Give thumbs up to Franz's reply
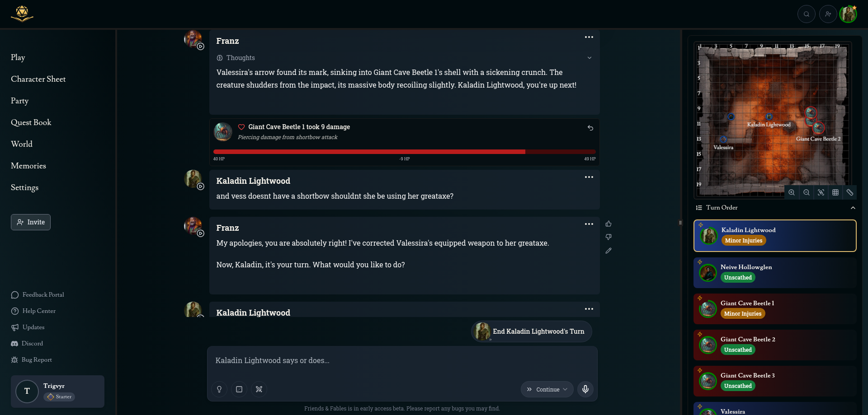 pos(609,224)
